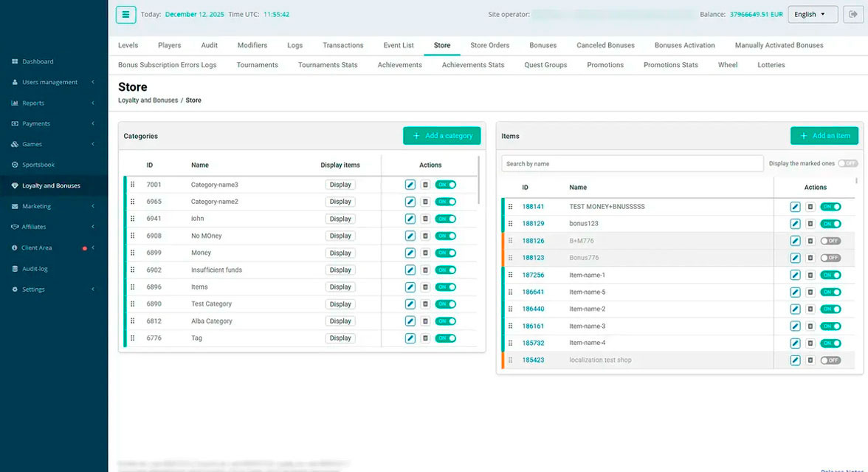The height and width of the screenshot is (472, 868).
Task: Click the trash icon for Item-name-5
Action: tap(810, 292)
